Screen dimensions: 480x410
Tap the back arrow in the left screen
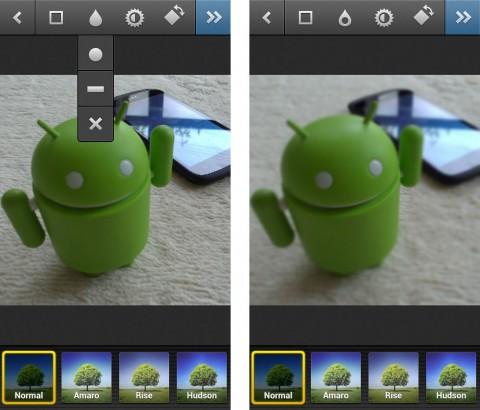17,17
